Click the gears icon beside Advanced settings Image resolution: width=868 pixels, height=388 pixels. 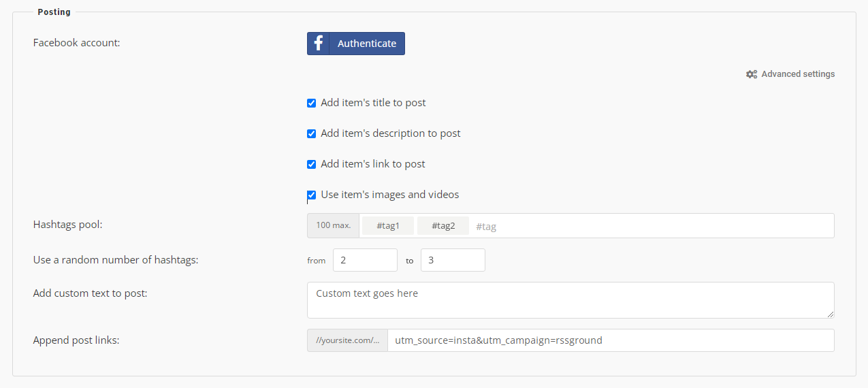pyautogui.click(x=752, y=74)
